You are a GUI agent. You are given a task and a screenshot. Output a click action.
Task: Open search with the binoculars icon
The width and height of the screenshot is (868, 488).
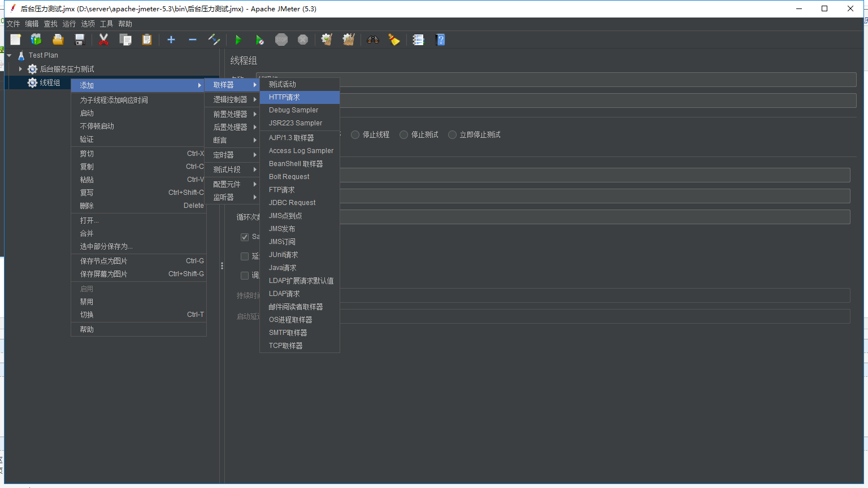tap(373, 40)
